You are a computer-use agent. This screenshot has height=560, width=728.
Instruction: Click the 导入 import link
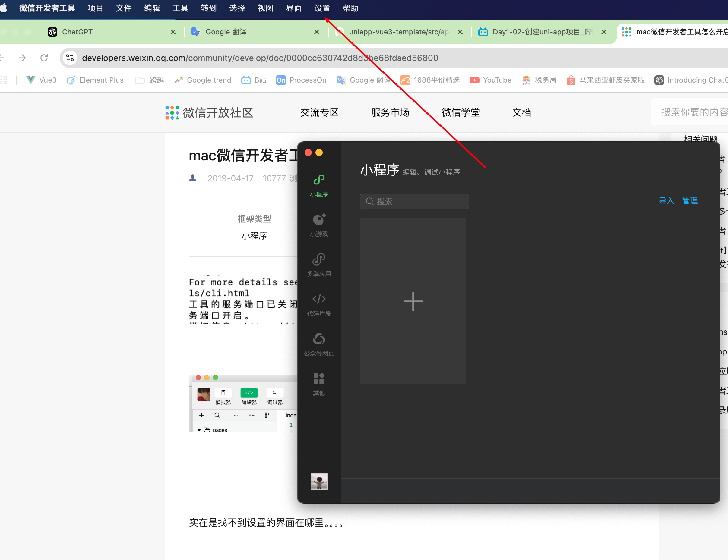pos(666,201)
